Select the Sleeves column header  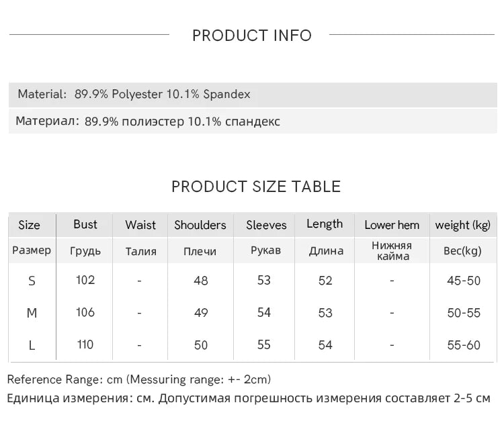[x=266, y=225]
